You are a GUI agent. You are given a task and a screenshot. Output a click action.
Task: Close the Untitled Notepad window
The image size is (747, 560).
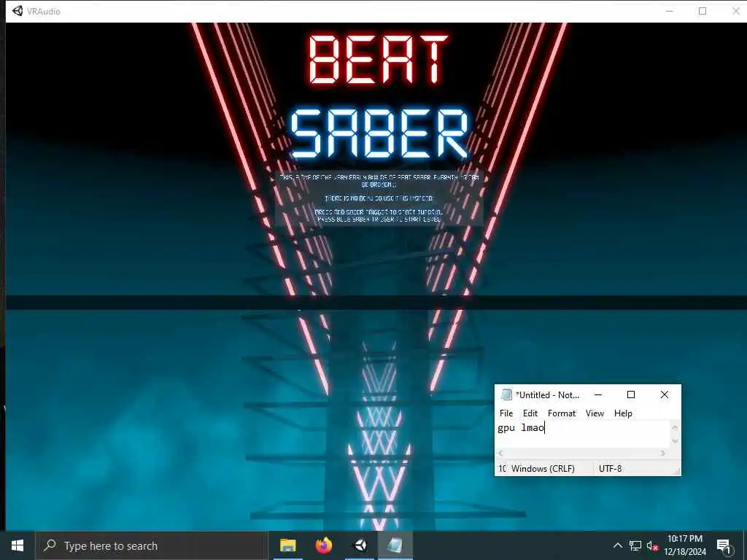pyautogui.click(x=664, y=394)
